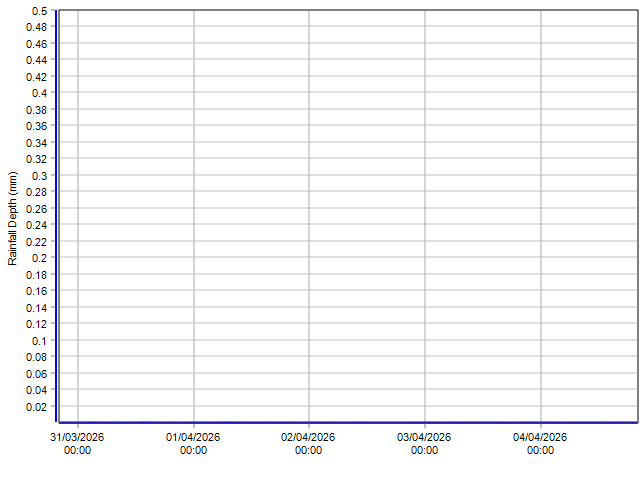The height and width of the screenshot is (480, 640).
Task: Click the 0.02 y-axis tick label
Action: (36, 407)
